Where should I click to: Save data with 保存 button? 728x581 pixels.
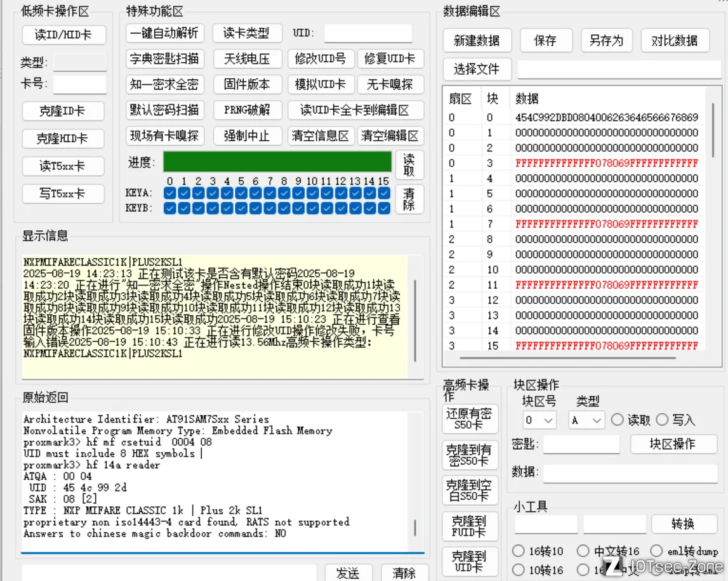click(545, 41)
